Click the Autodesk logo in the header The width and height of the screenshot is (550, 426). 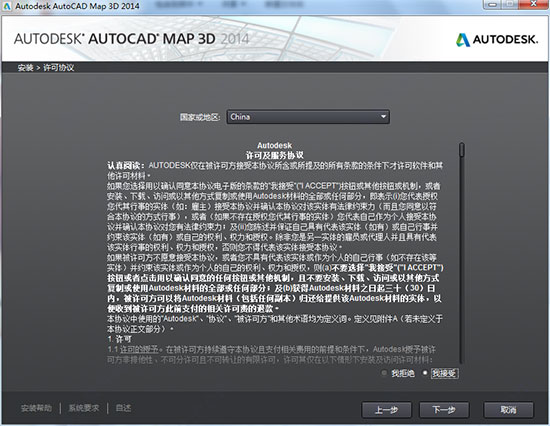tap(497, 39)
